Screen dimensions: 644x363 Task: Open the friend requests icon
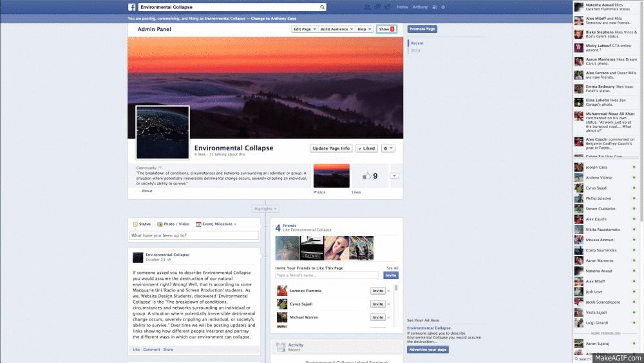tap(367, 7)
